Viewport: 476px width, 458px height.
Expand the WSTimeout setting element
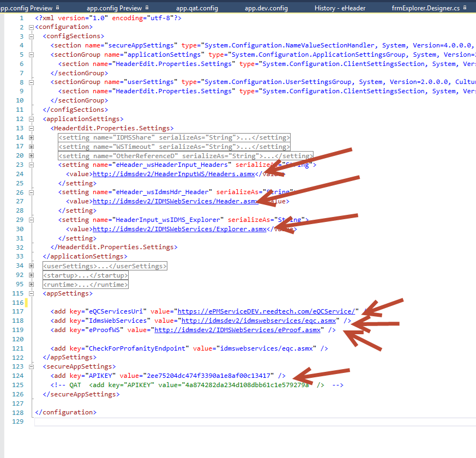click(31, 146)
